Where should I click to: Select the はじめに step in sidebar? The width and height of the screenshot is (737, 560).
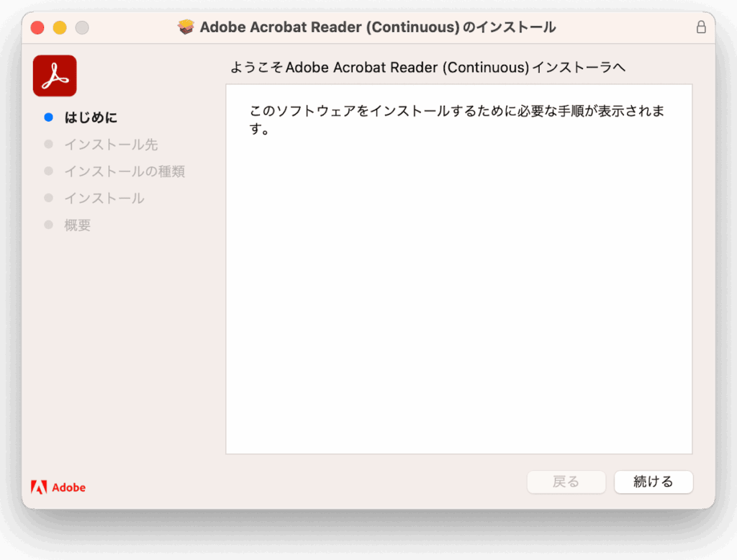coord(91,117)
